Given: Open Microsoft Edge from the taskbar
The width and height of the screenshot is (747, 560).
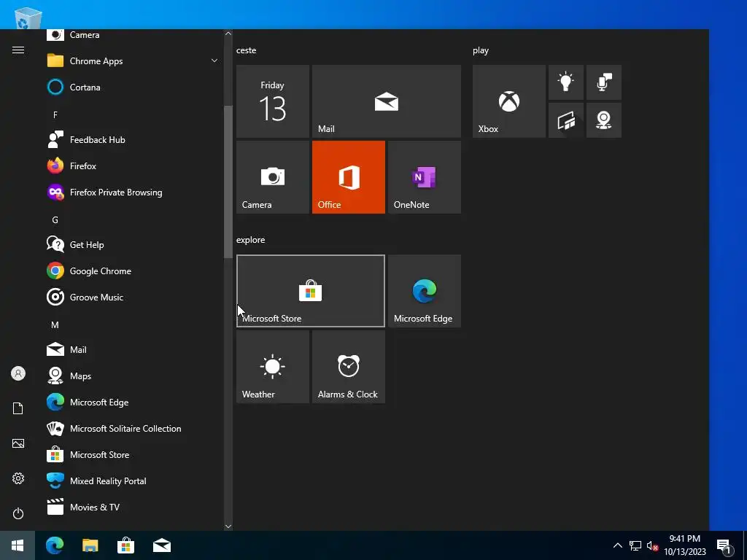Looking at the screenshot, I should coord(54,545).
